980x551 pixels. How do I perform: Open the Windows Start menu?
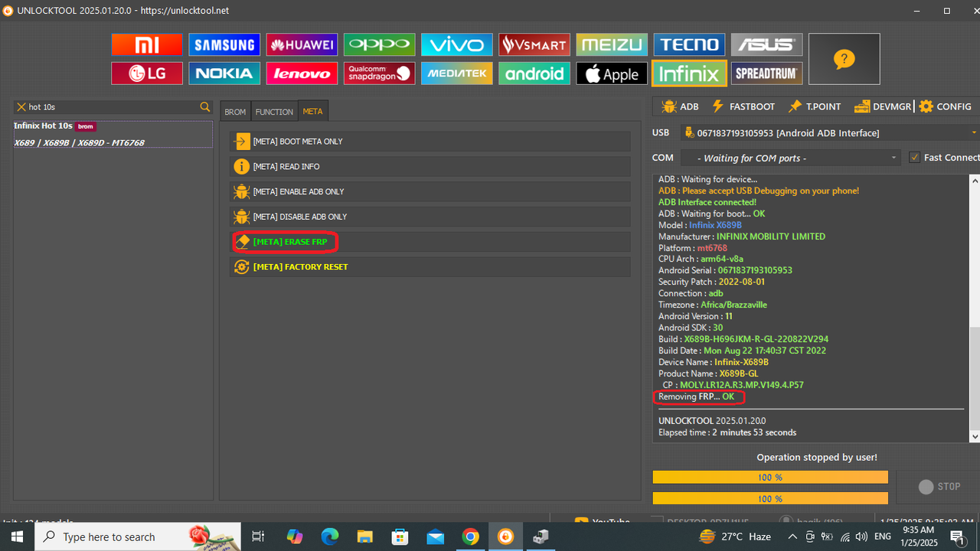pyautogui.click(x=17, y=536)
